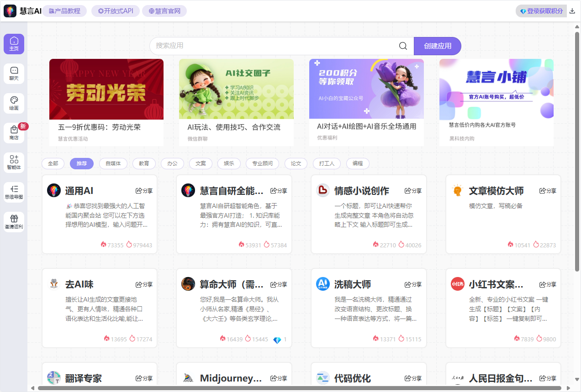This screenshot has width=581, height=392.
Task: Open the 通用AI app via its logo thumbnail
Action: (x=54, y=190)
